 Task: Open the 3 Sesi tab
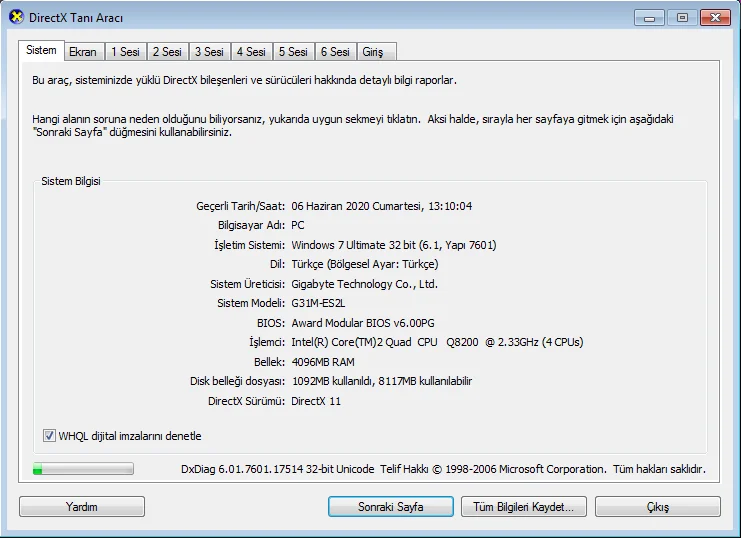(x=209, y=52)
